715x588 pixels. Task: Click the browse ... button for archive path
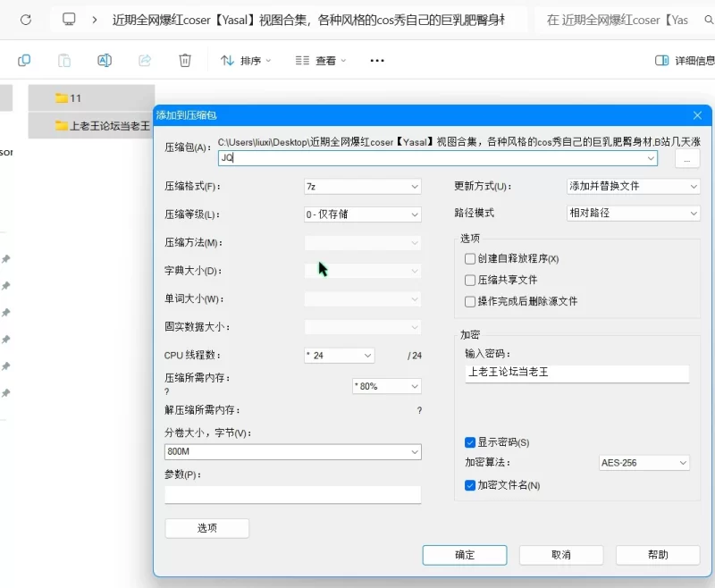click(x=687, y=159)
